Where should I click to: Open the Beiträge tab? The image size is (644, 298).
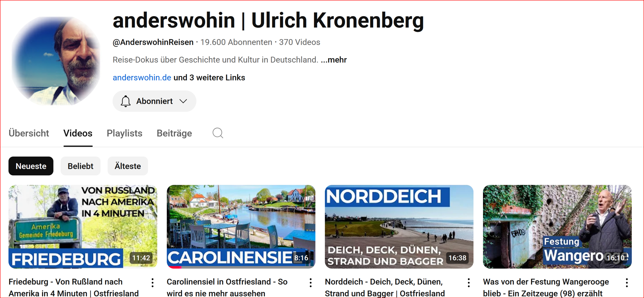[x=174, y=133]
